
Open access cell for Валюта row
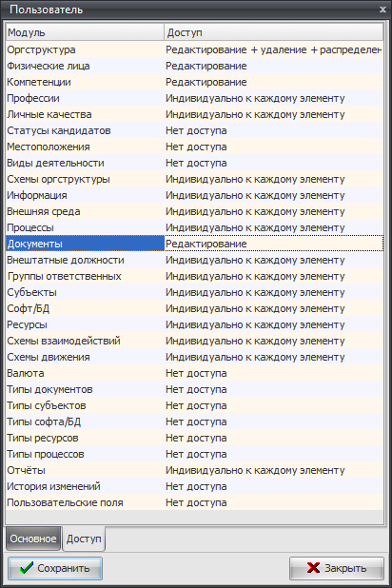tap(274, 373)
